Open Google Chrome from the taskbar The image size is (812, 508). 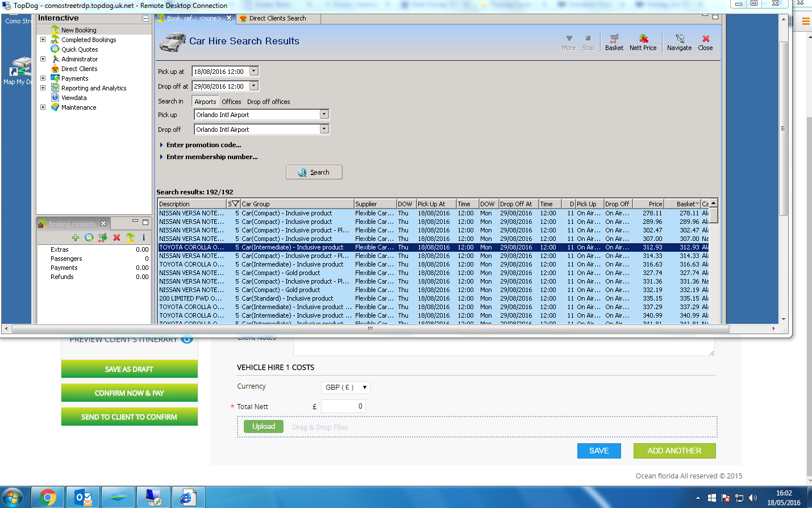[x=48, y=498]
